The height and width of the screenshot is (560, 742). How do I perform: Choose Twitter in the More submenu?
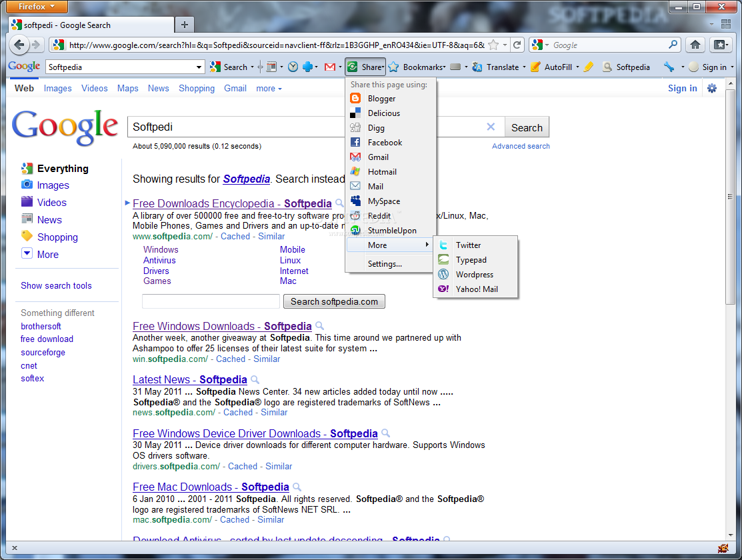[x=475, y=245]
